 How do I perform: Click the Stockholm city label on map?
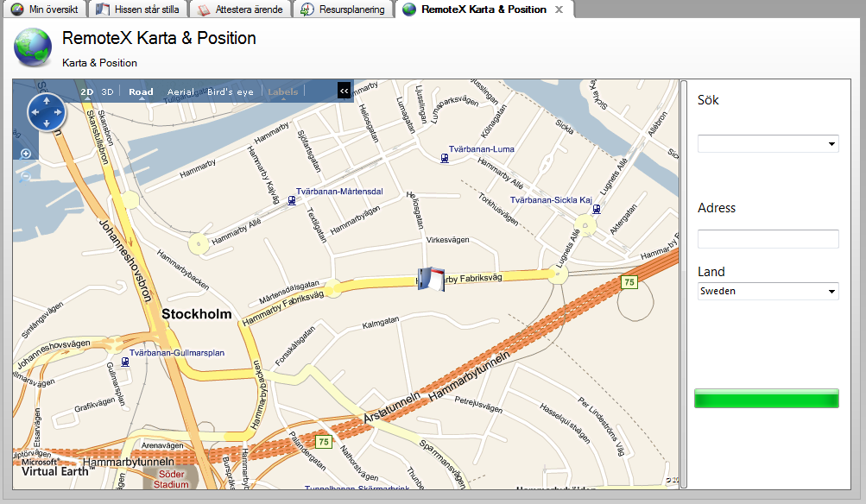197,314
